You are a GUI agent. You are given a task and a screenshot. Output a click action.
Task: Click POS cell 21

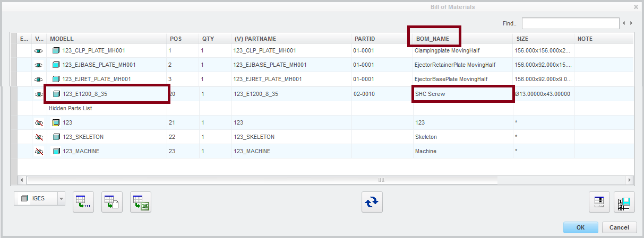pyautogui.click(x=183, y=122)
